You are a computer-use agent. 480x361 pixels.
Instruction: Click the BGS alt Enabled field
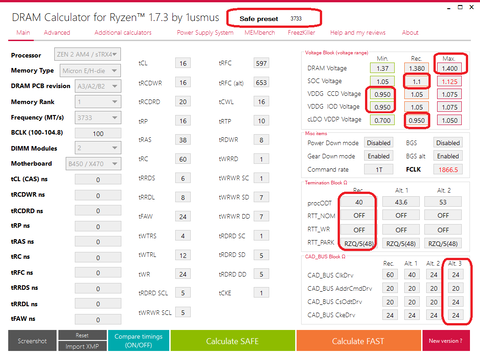coord(448,156)
